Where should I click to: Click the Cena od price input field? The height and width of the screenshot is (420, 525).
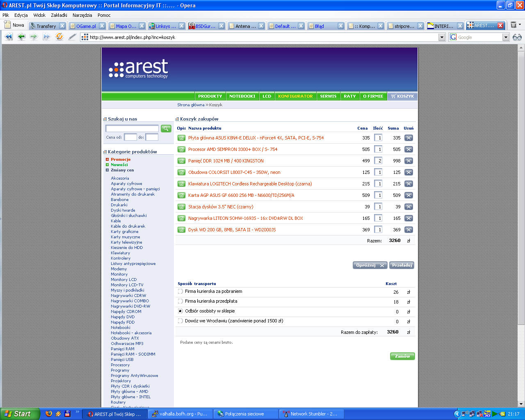pyautogui.click(x=130, y=137)
